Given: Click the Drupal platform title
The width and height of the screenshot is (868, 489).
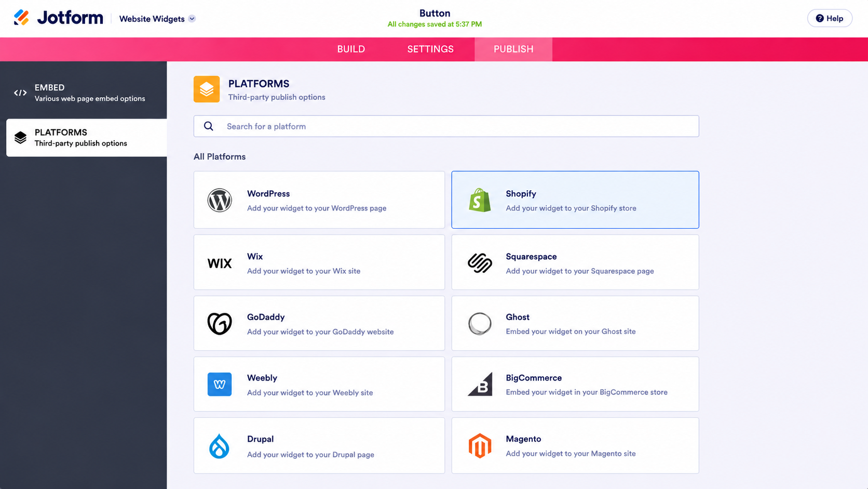Looking at the screenshot, I should 260,439.
